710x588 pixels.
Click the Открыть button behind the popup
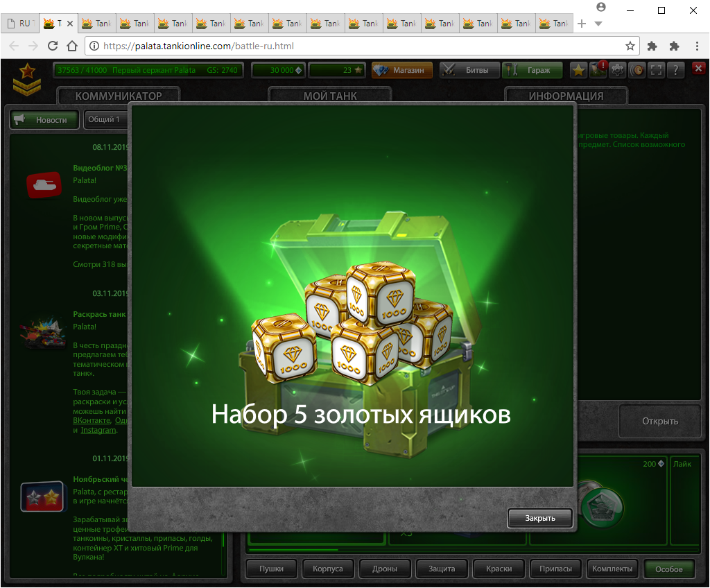point(660,422)
